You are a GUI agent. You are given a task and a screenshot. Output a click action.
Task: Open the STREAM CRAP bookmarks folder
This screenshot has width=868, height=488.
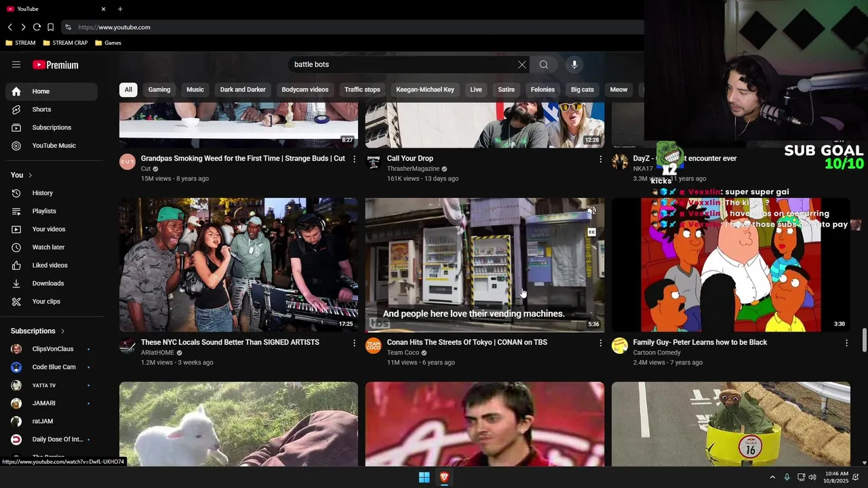(x=65, y=43)
